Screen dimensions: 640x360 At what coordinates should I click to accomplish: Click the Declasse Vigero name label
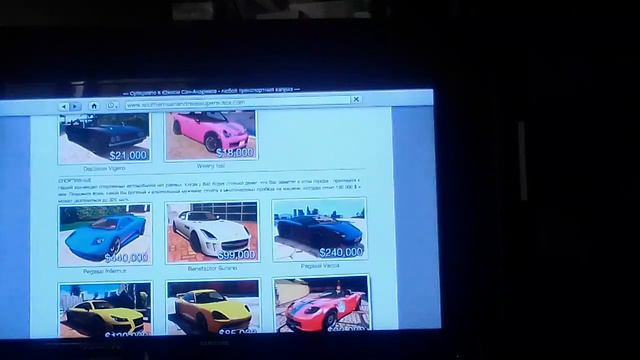pos(104,168)
